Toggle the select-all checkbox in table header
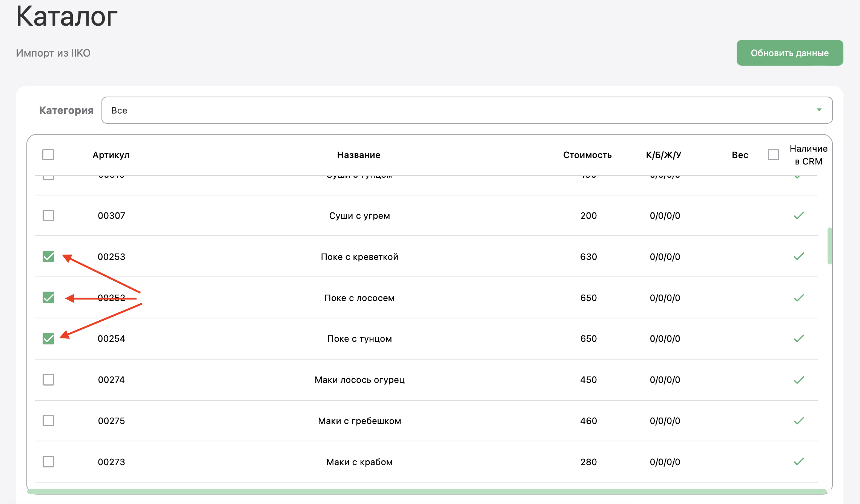This screenshot has width=860, height=504. (x=48, y=155)
